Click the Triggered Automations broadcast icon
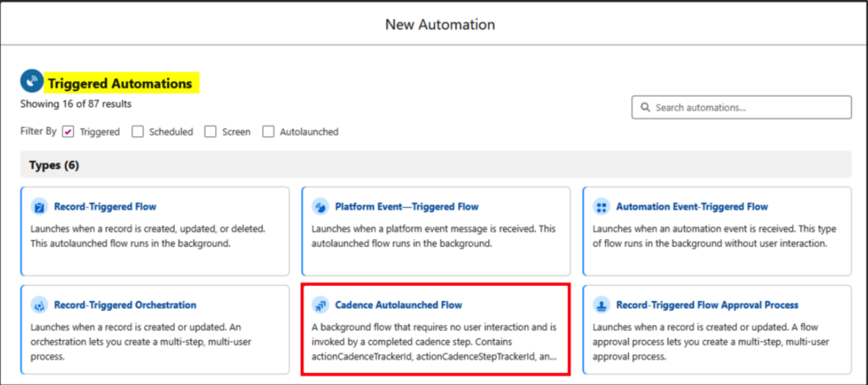This screenshot has width=868, height=385. (x=31, y=81)
